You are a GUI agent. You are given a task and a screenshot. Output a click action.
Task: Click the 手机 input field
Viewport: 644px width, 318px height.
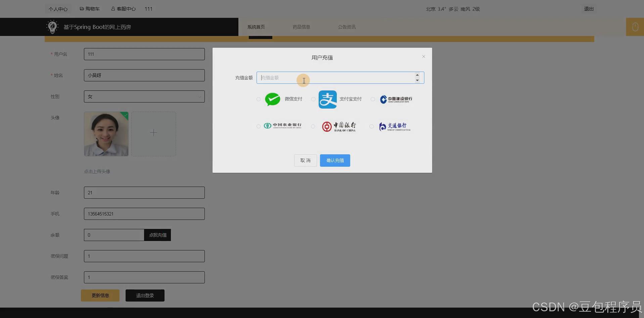point(144,214)
